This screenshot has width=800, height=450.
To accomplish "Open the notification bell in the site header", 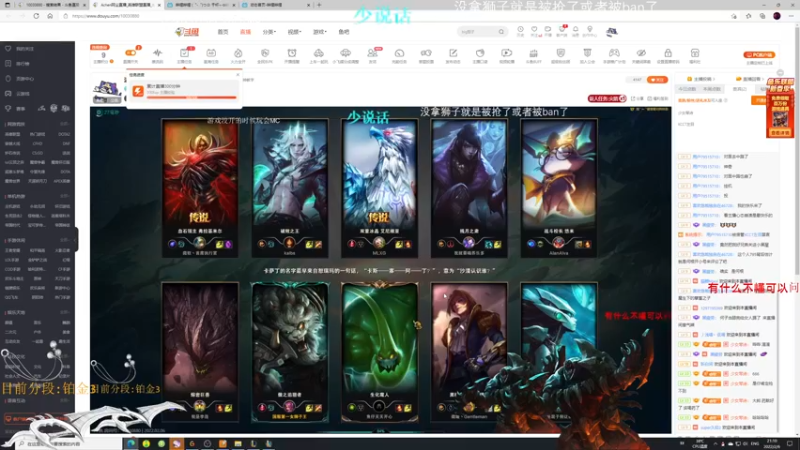I will click(576, 30).
